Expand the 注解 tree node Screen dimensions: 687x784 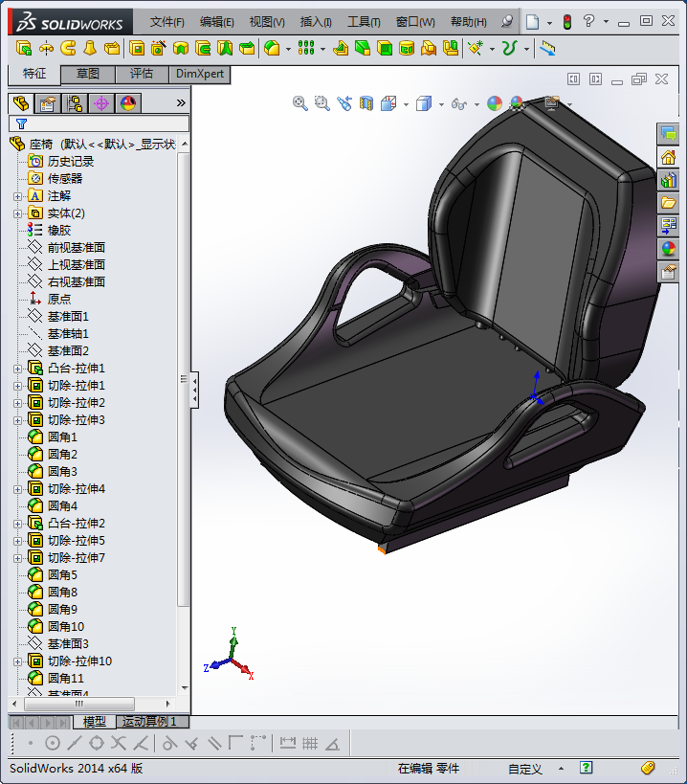(x=17, y=196)
